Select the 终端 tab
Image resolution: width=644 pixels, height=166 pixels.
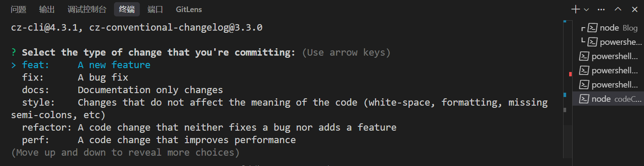coord(127,9)
